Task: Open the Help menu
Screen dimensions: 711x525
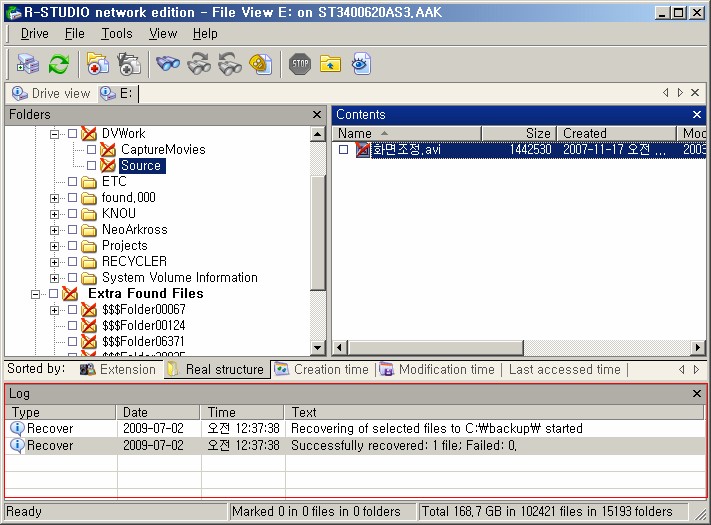Action: [x=205, y=34]
